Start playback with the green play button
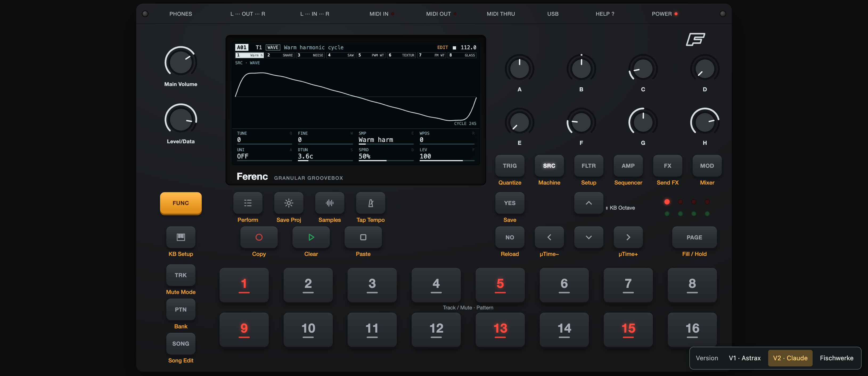 [311, 237]
